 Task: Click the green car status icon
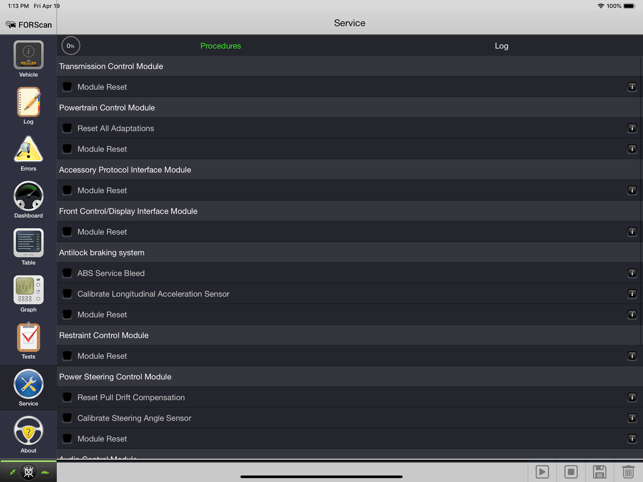pos(45,473)
